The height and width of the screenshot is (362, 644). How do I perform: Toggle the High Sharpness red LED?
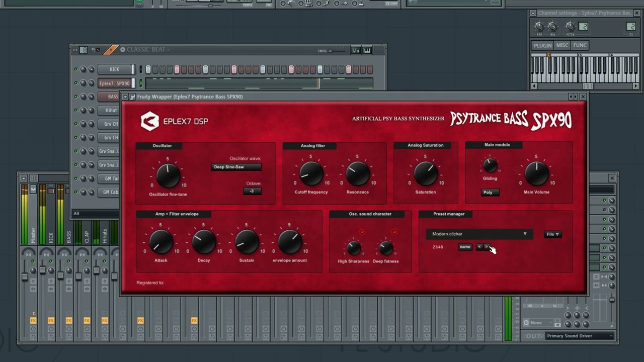pyautogui.click(x=362, y=232)
